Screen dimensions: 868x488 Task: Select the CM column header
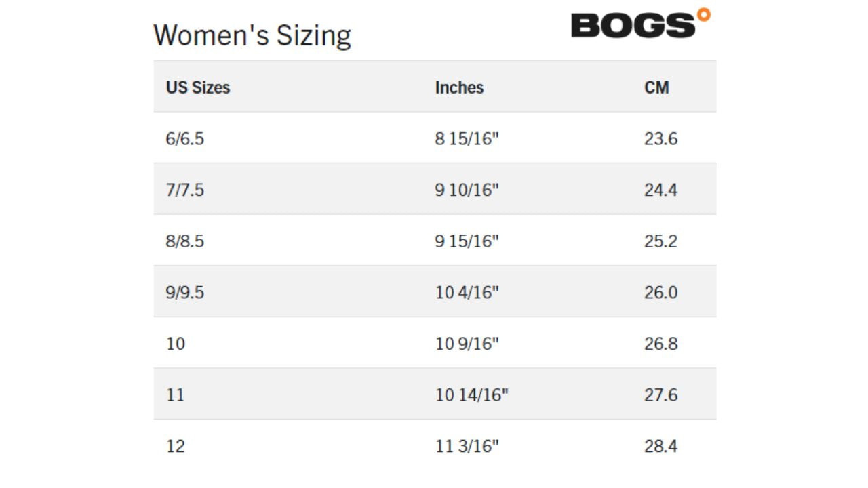coord(656,87)
